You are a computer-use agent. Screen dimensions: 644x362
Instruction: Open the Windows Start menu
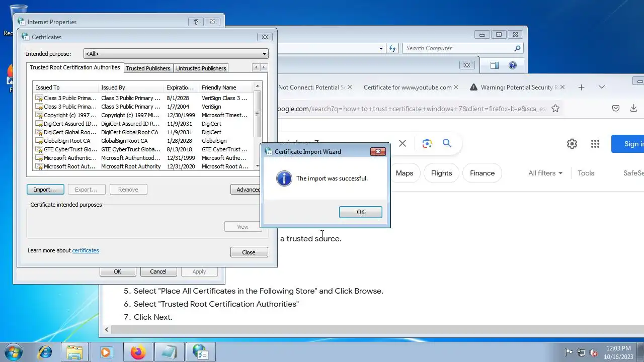13,352
